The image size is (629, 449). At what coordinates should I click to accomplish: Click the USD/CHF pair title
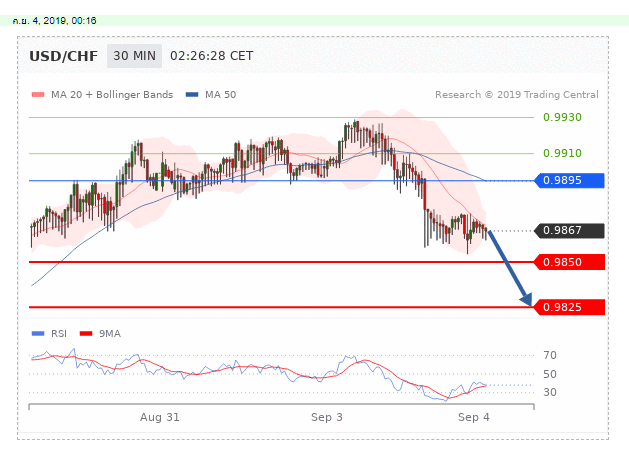[63, 56]
